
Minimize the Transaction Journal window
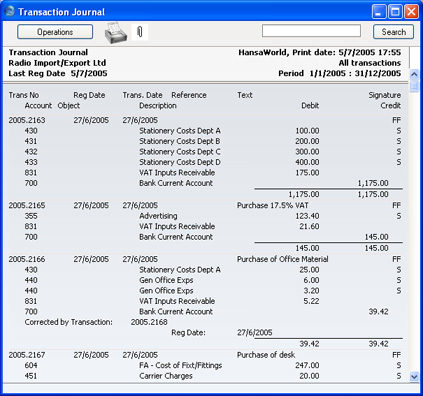pyautogui.click(x=379, y=12)
